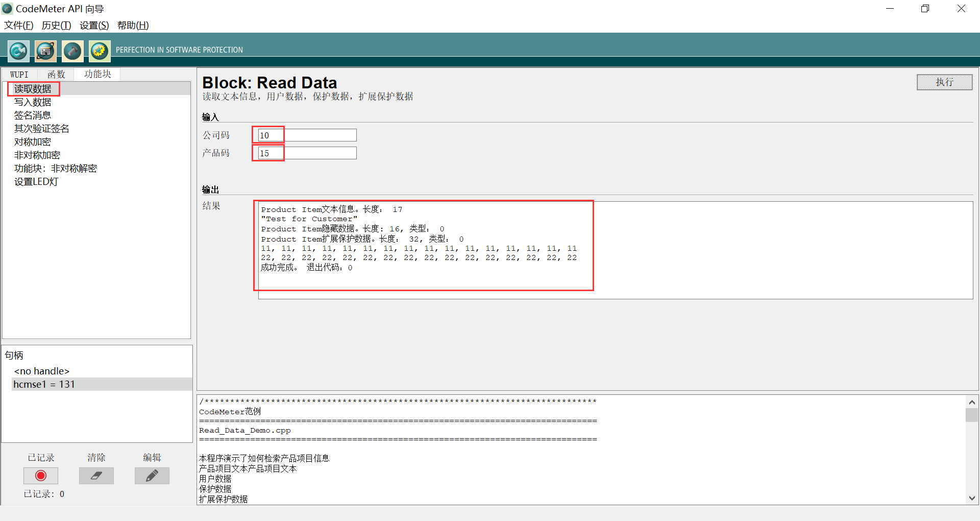Click the code pane scroll up arrow

pyautogui.click(x=972, y=402)
